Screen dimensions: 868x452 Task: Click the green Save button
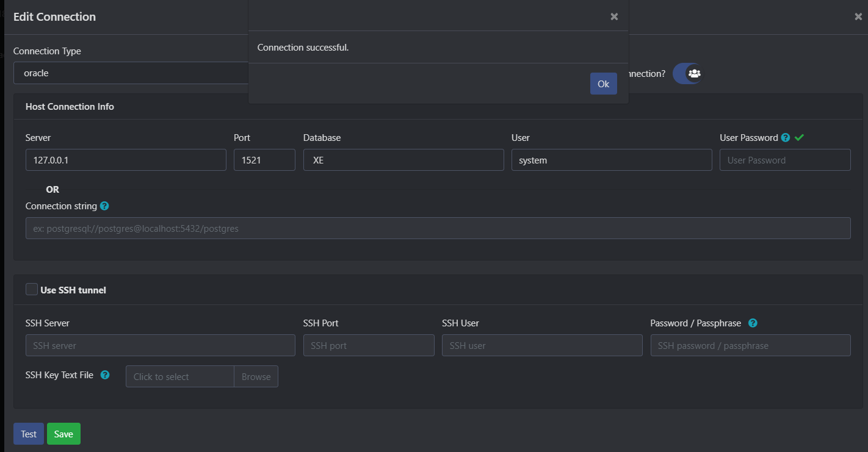pyautogui.click(x=63, y=434)
